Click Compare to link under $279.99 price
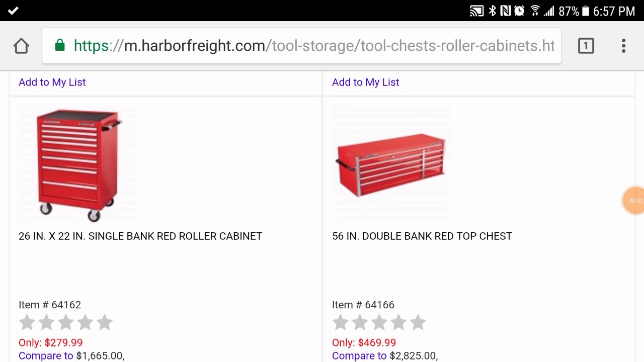Image resolution: width=644 pixels, height=362 pixels. (46, 355)
